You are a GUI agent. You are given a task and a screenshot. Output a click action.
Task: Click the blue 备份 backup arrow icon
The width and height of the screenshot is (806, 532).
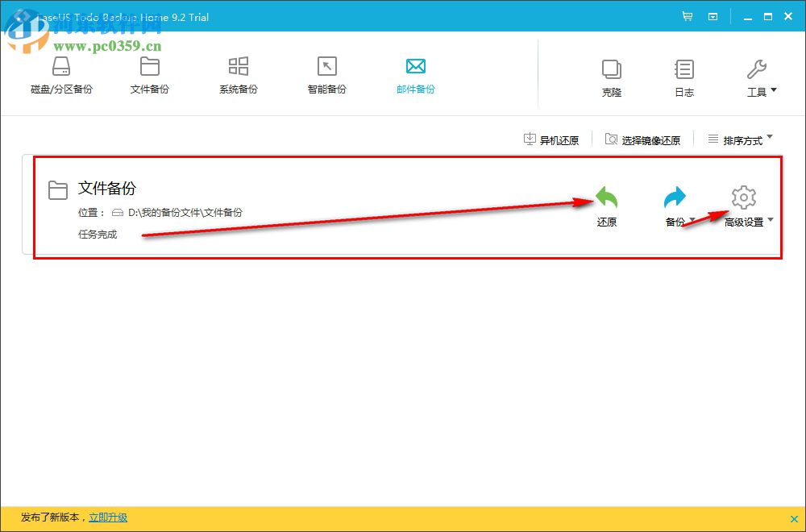675,194
